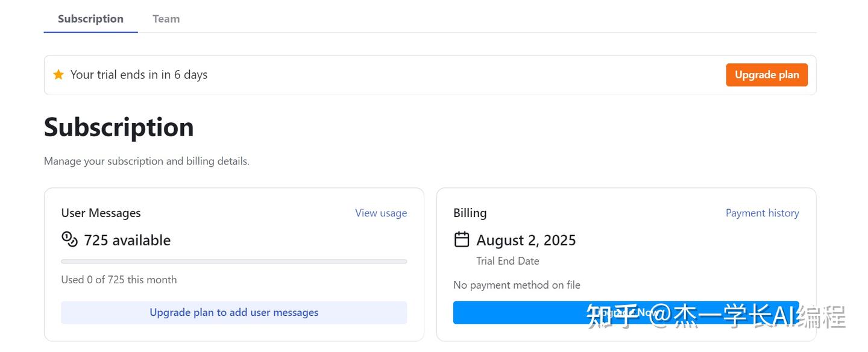The image size is (868, 352).
Task: Open the View usage link
Action: click(x=380, y=213)
